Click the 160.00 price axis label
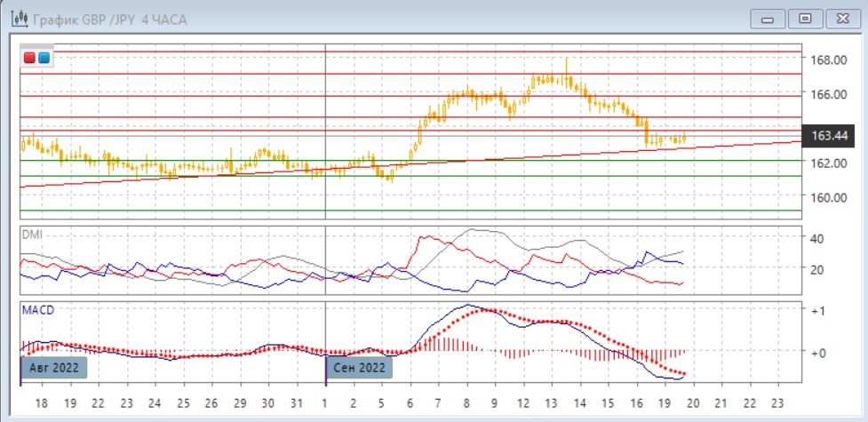This screenshot has width=868, height=422. [x=826, y=197]
